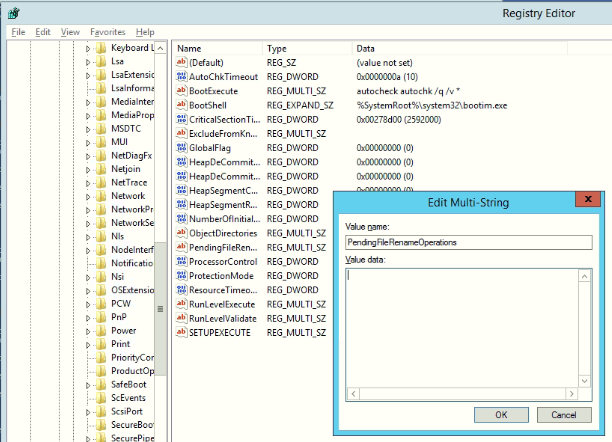Image resolution: width=612 pixels, height=442 pixels.
Task: Click the SETUPEXECUTE value icon
Action: point(181,332)
